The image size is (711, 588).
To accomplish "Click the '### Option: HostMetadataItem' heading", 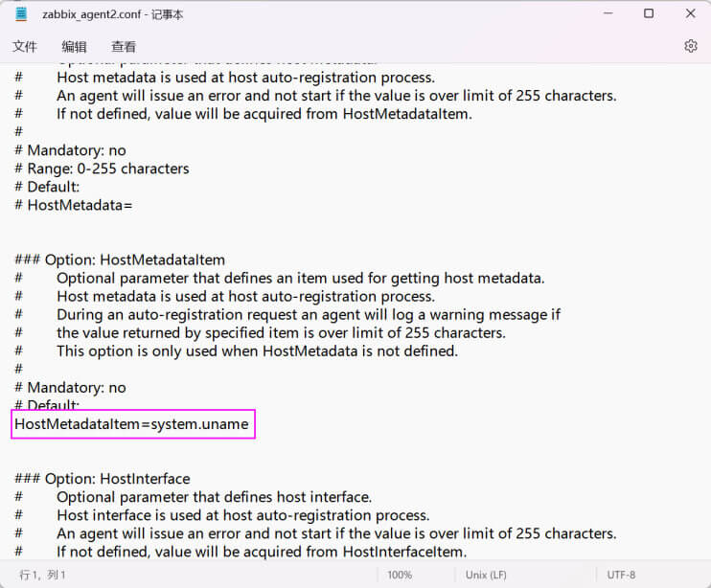I will point(120,260).
